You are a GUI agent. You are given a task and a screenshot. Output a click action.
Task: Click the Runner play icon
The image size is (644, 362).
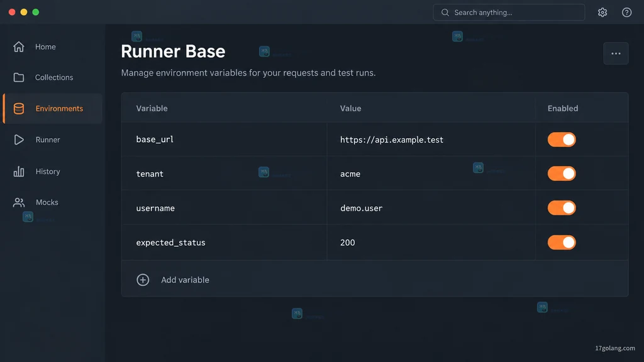coord(18,140)
